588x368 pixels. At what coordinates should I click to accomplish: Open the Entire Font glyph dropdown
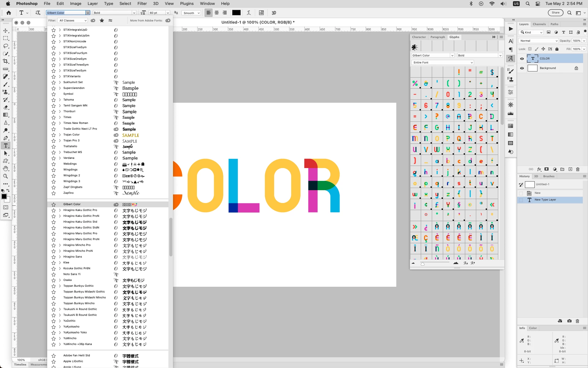click(442, 63)
